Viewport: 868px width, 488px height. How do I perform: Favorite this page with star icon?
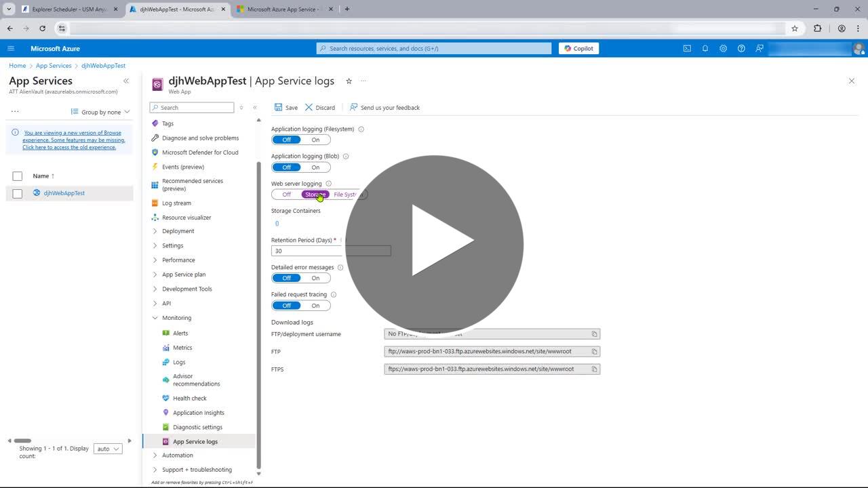(349, 81)
